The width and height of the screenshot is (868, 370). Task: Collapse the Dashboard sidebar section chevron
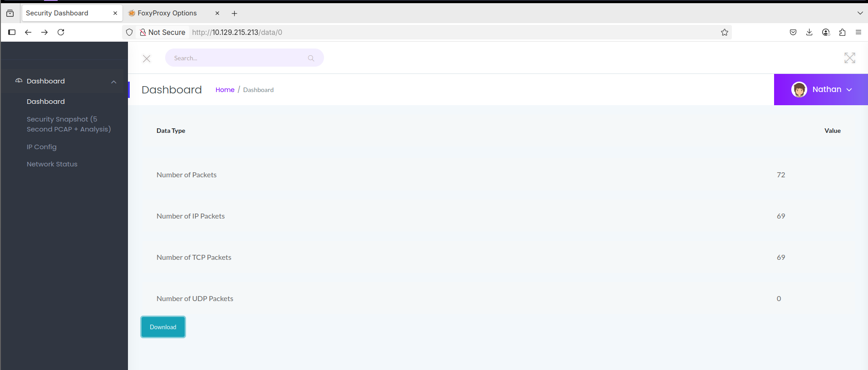[x=114, y=82]
